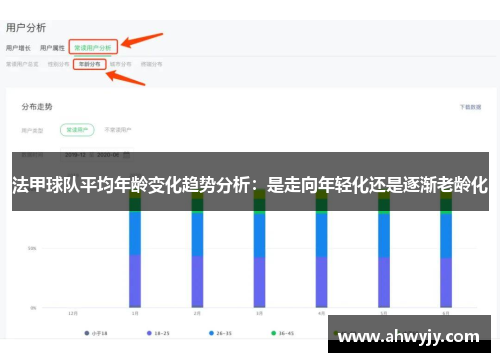Open the 用户增长 tab
The width and height of the screenshot is (500, 362).
pyautogui.click(x=18, y=48)
